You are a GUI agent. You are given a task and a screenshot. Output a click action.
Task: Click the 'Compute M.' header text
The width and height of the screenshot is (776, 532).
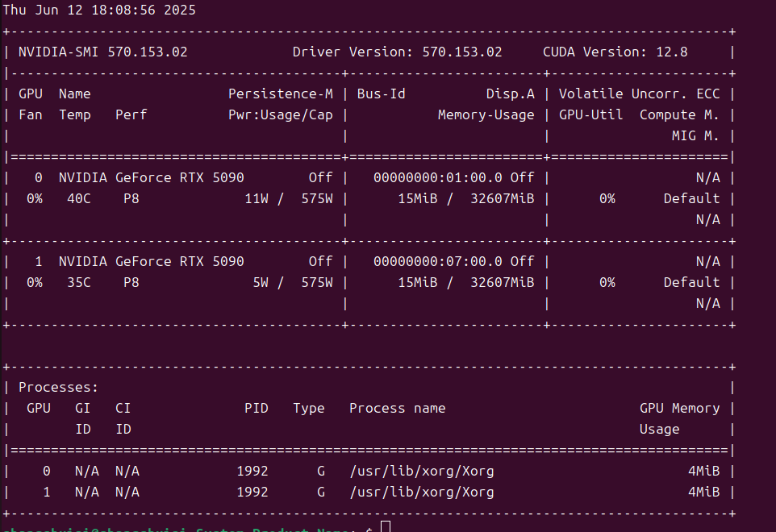tap(679, 114)
